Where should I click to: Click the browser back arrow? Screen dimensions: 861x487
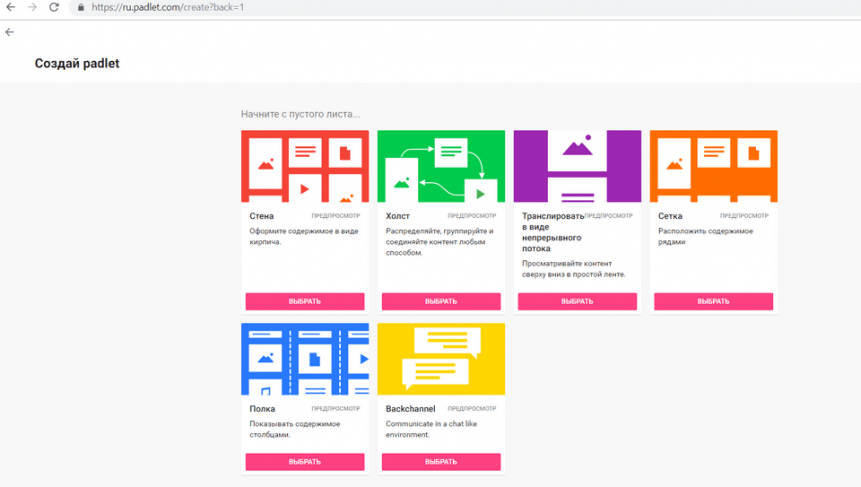pyautogui.click(x=10, y=7)
